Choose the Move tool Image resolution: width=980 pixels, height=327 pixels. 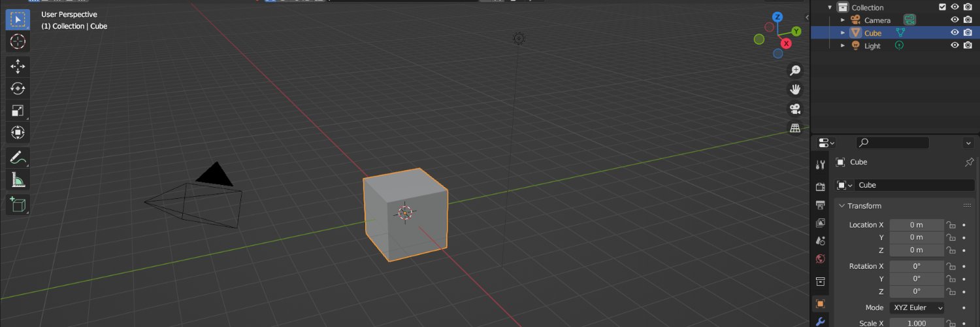pyautogui.click(x=18, y=66)
